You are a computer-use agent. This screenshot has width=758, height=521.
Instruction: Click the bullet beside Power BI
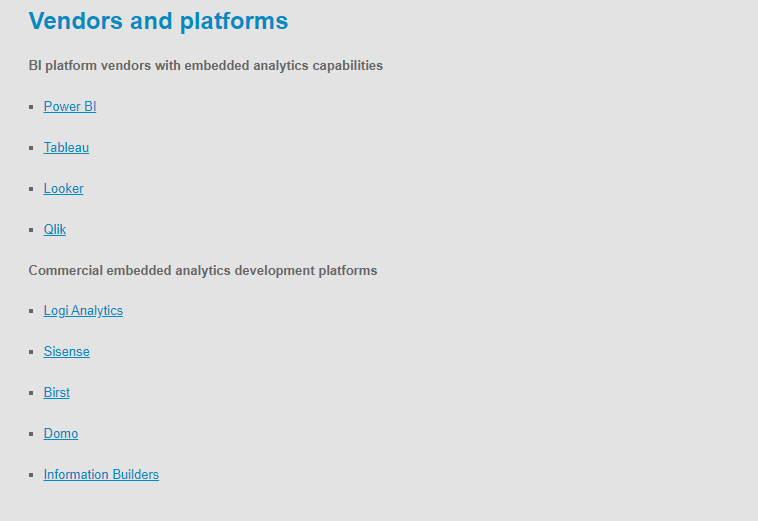click(x=31, y=107)
